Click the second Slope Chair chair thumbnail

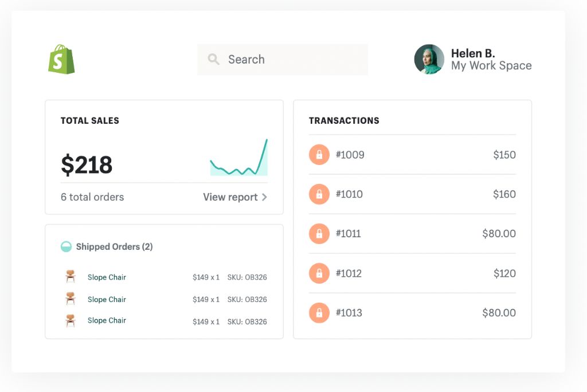click(x=70, y=299)
